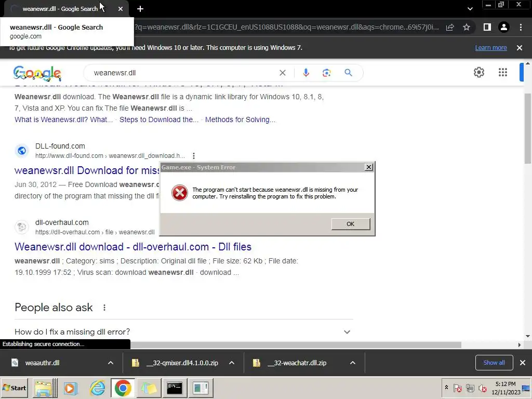The height and width of the screenshot is (399, 532).
Task: Bookmark this page with the star icon
Action: point(467,27)
